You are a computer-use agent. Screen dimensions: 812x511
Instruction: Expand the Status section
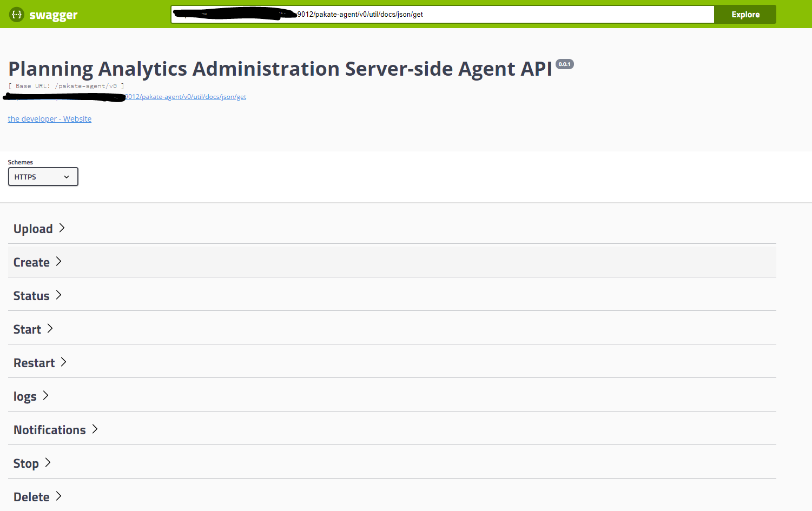click(x=392, y=295)
